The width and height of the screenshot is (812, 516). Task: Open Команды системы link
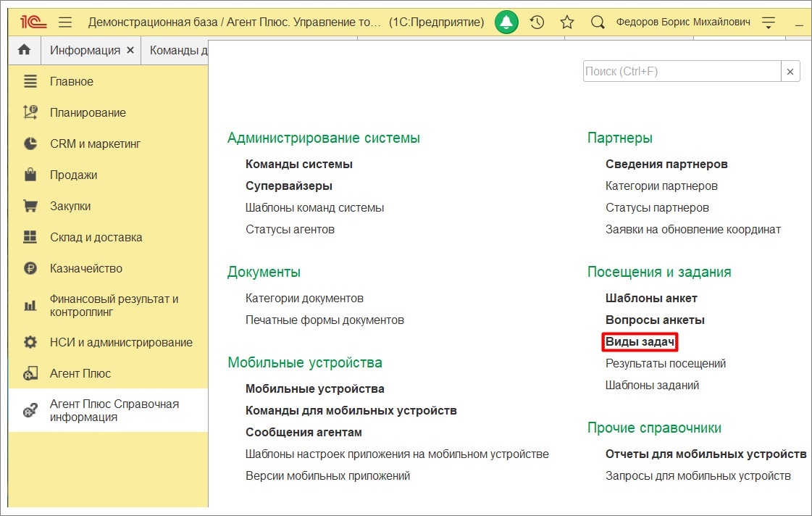299,165
